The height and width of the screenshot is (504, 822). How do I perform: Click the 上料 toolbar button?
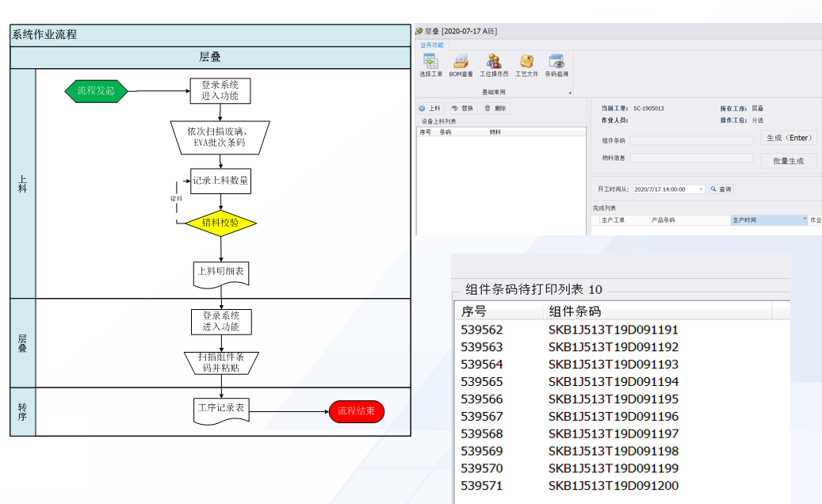tap(430, 109)
